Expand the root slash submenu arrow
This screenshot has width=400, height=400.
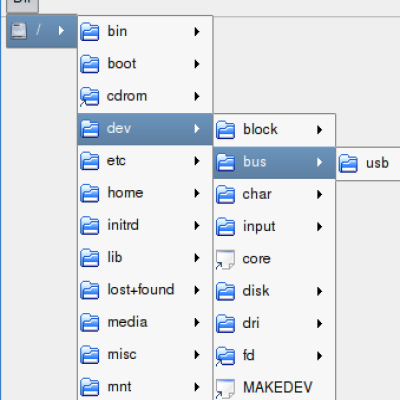coord(61,31)
